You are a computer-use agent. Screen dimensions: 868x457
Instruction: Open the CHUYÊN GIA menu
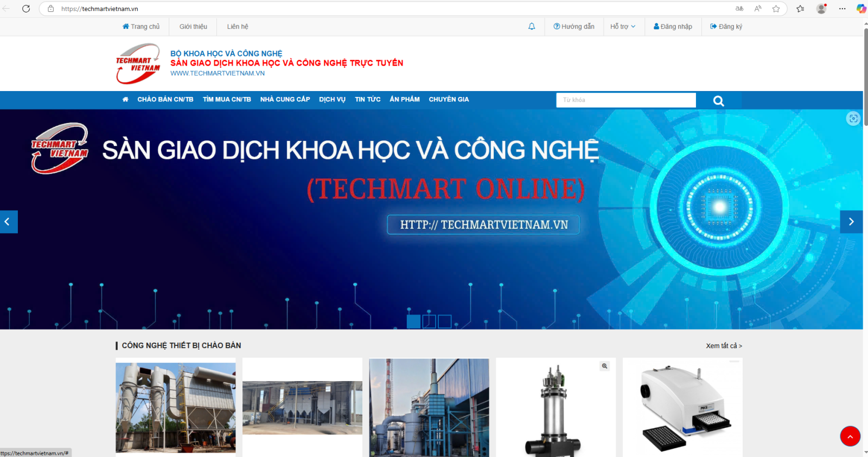click(449, 99)
